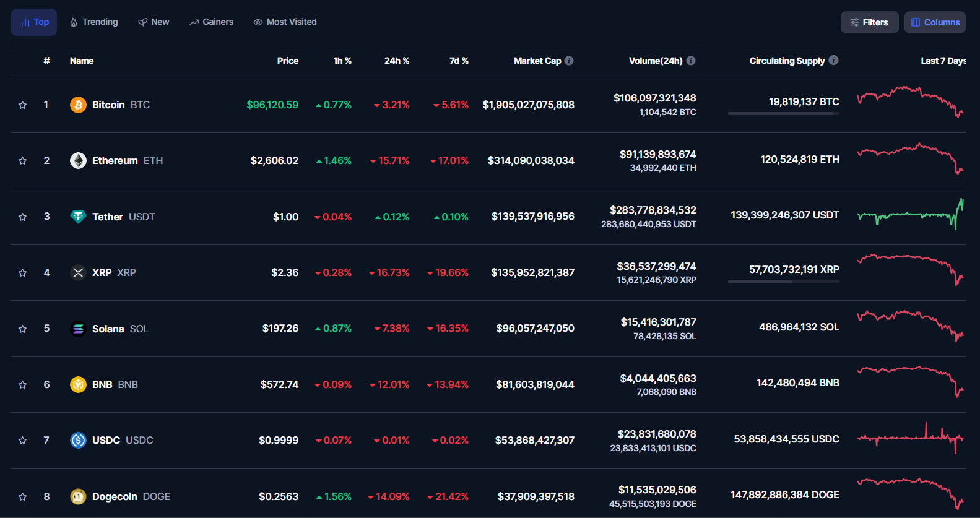Image resolution: width=980 pixels, height=518 pixels.
Task: Click Solana price $197.26
Action: coord(280,328)
